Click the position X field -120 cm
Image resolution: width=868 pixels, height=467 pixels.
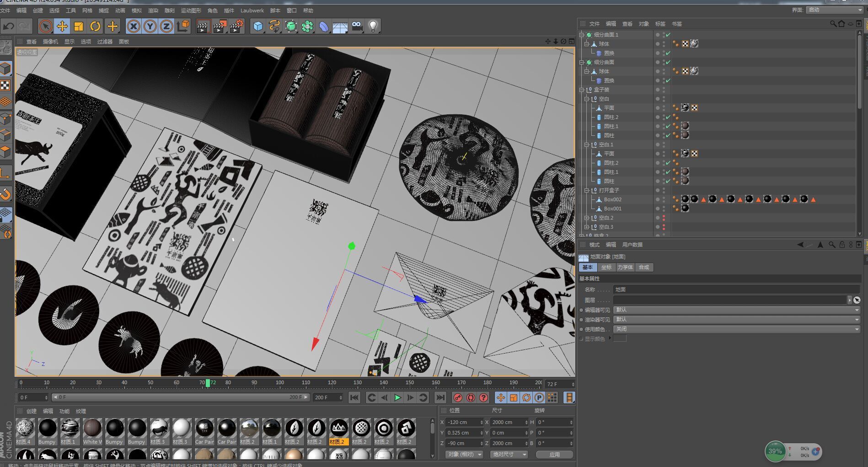click(464, 422)
